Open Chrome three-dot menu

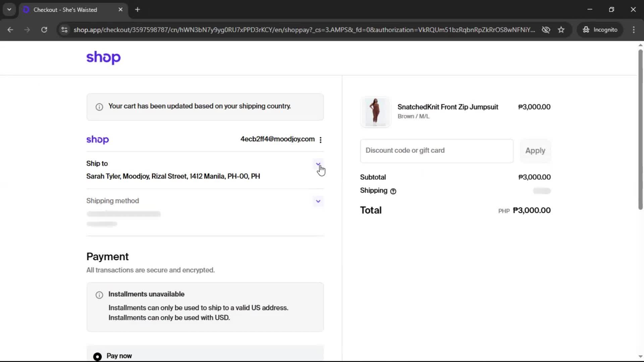tap(634, 30)
